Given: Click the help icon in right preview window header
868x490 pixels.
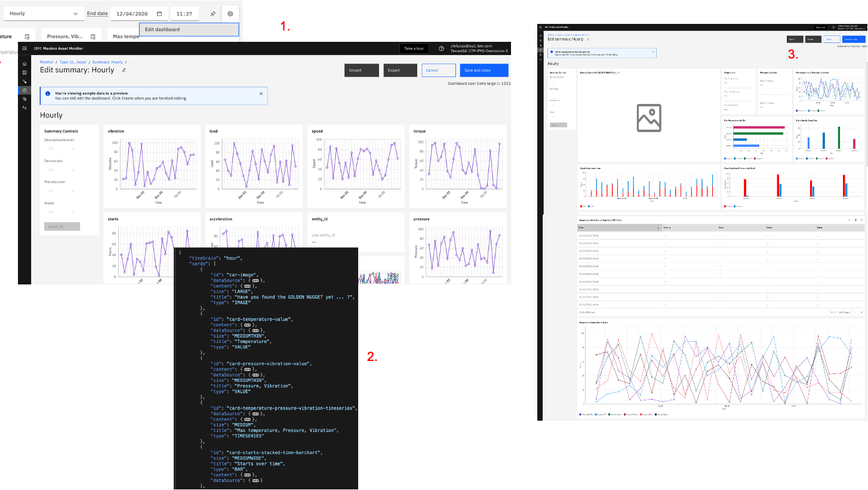Looking at the screenshot, I should coord(834,27).
